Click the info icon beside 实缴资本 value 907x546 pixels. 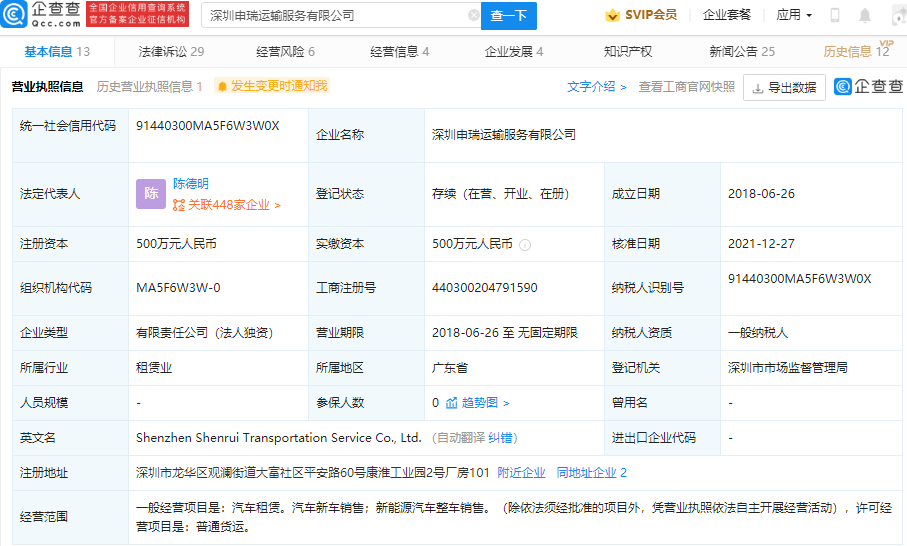pyautogui.click(x=525, y=245)
